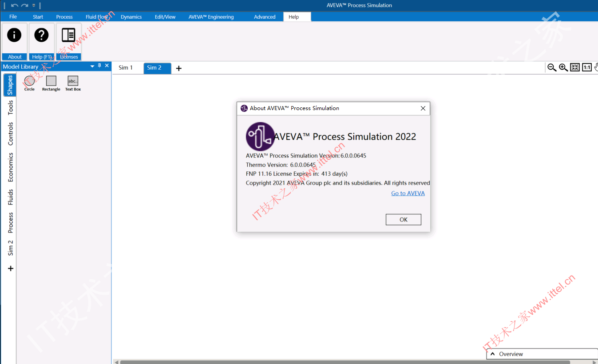Screen dimensions: 598x364
Task: Open the Licenses ribbon icon
Action: (x=69, y=35)
